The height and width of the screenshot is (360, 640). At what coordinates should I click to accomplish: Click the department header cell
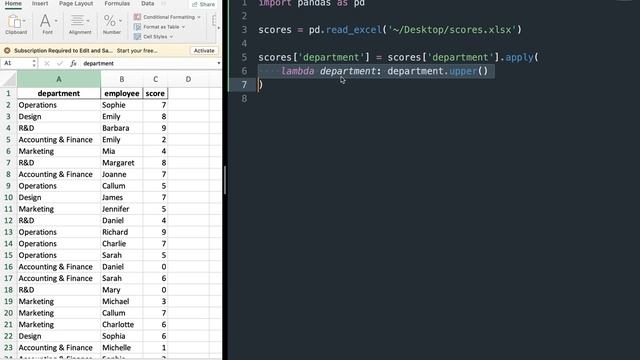pos(59,93)
